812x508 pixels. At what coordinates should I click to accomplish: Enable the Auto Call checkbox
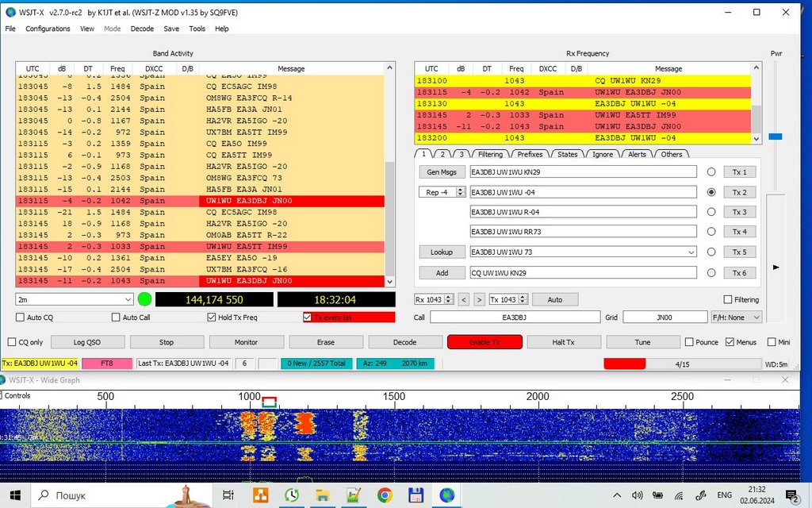pyautogui.click(x=116, y=317)
